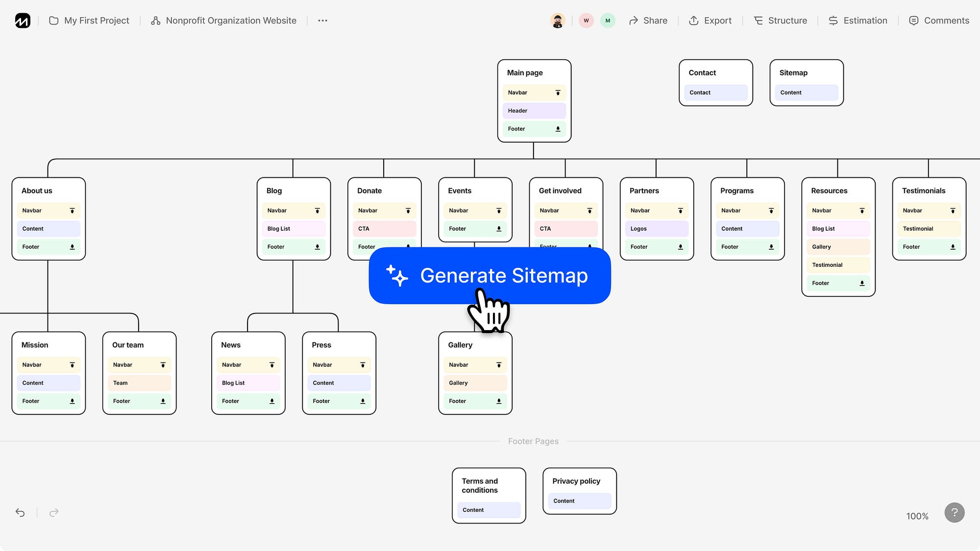Click the pink W collaborator avatar

tap(586, 21)
